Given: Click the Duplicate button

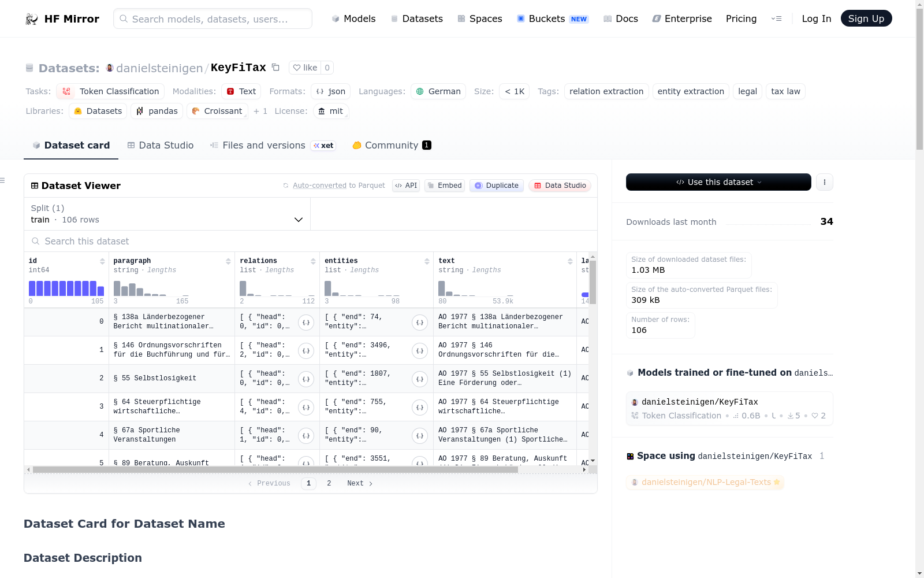Looking at the screenshot, I should (x=497, y=186).
